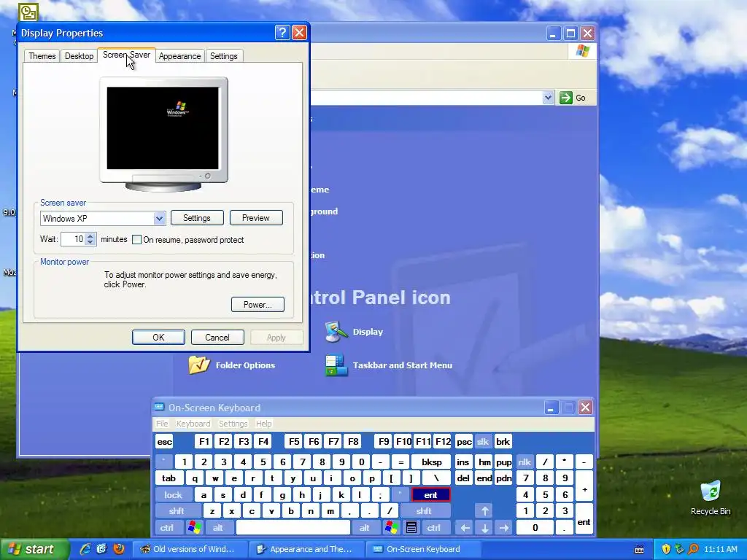The width and height of the screenshot is (747, 560).
Task: Switch to Appearance and The... taskbar item
Action: click(307, 549)
